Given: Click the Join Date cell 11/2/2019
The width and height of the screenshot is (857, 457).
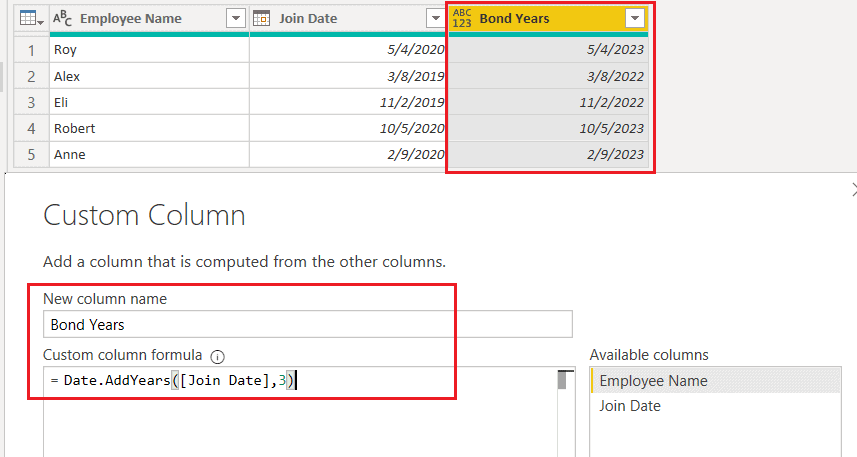Looking at the screenshot, I should tap(349, 102).
